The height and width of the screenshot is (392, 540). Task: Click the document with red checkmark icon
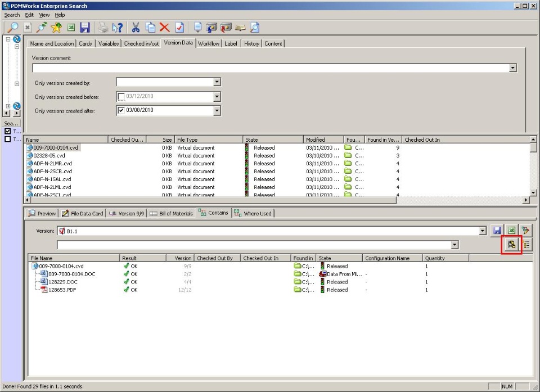click(x=179, y=27)
